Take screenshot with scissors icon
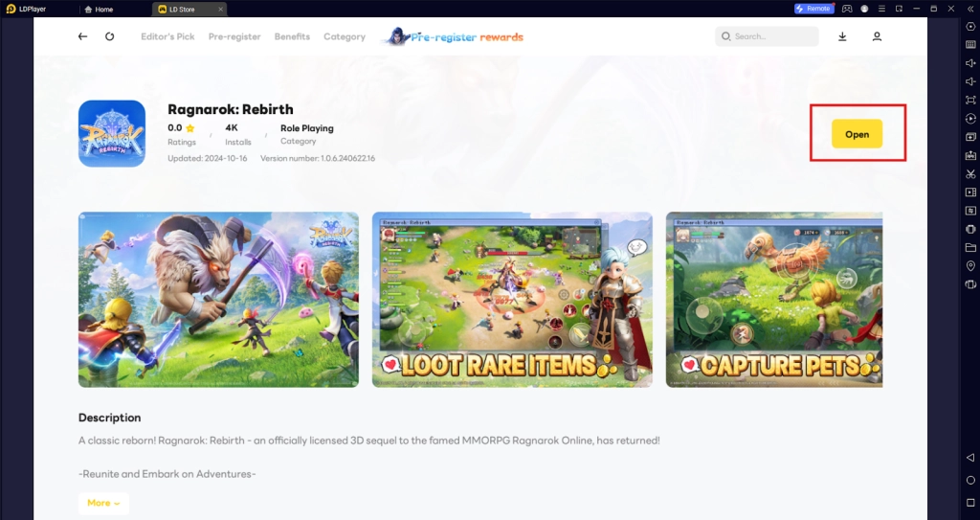Viewport: 980px width, 520px height. click(x=970, y=174)
